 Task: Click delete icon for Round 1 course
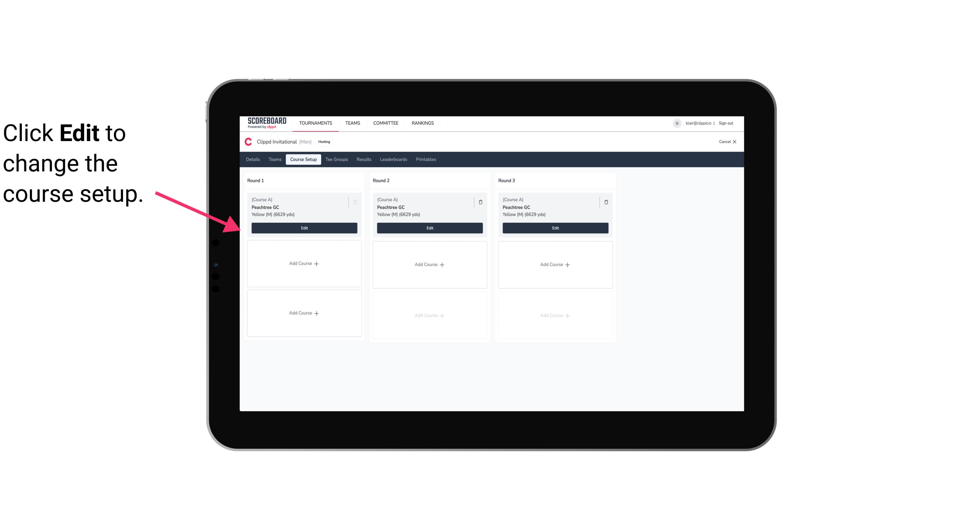[356, 202]
